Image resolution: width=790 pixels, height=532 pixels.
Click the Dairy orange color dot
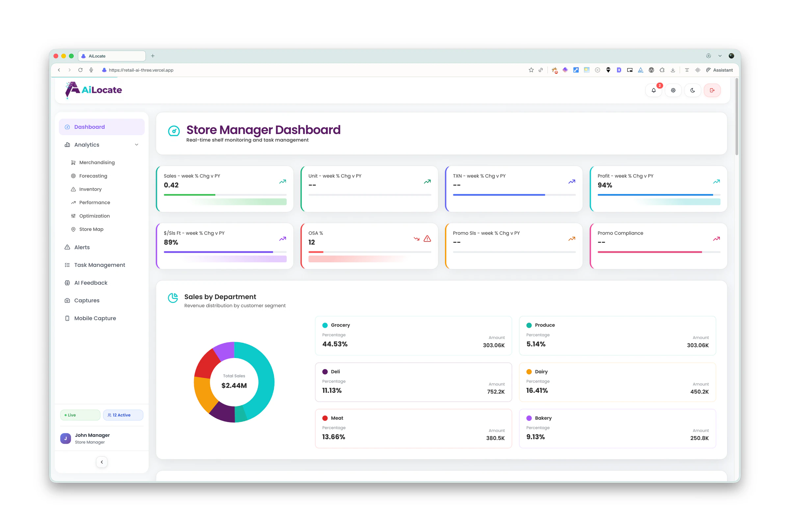click(529, 372)
